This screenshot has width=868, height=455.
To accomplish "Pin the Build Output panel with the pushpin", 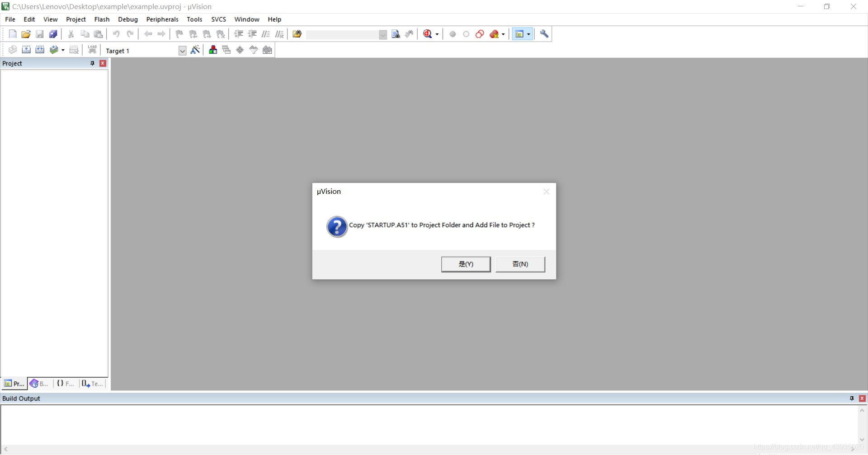I will click(852, 399).
